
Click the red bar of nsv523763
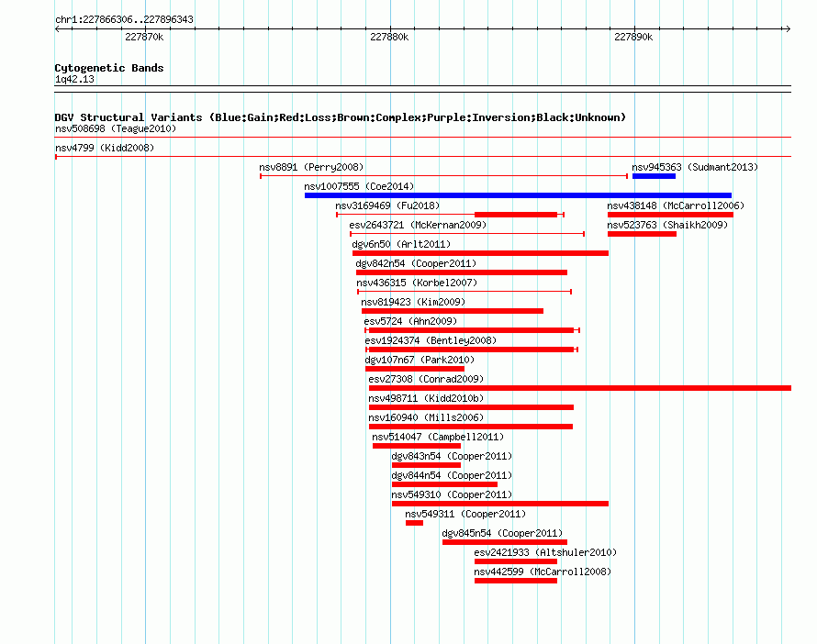(x=642, y=234)
